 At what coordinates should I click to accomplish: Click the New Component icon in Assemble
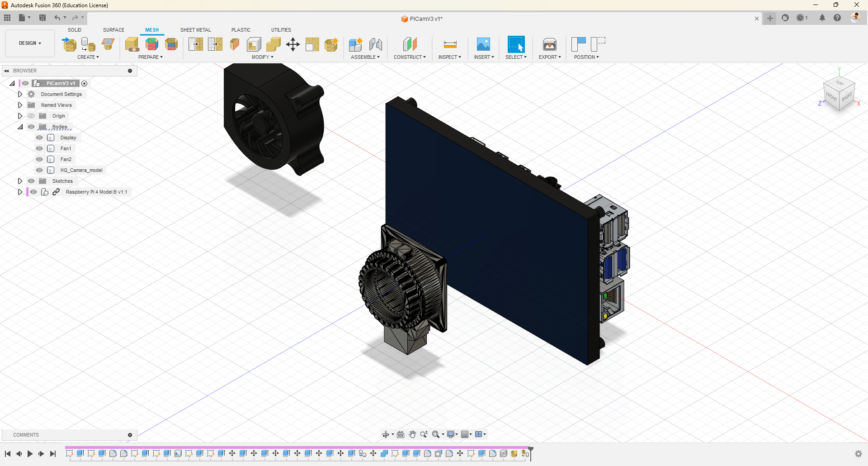[356, 44]
